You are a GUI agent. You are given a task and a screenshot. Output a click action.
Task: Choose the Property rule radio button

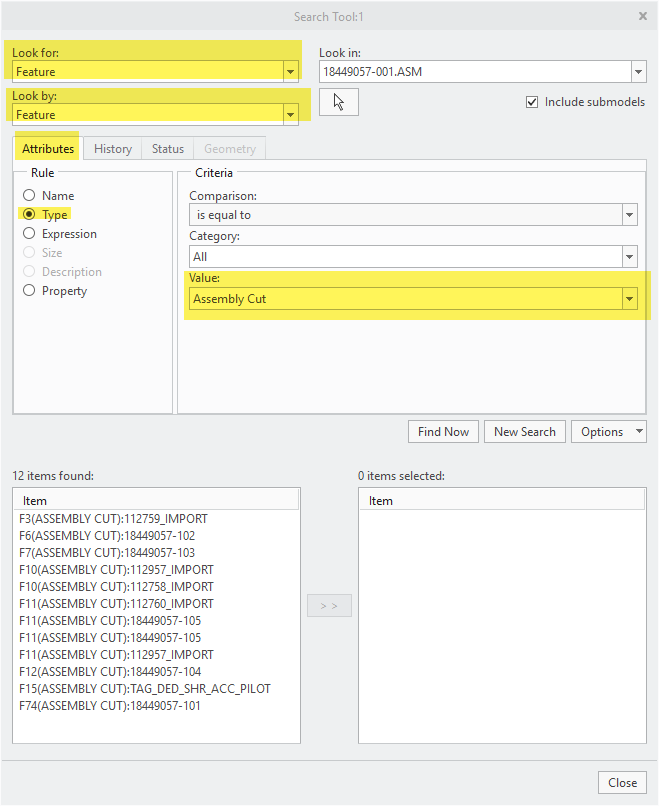pyautogui.click(x=29, y=291)
